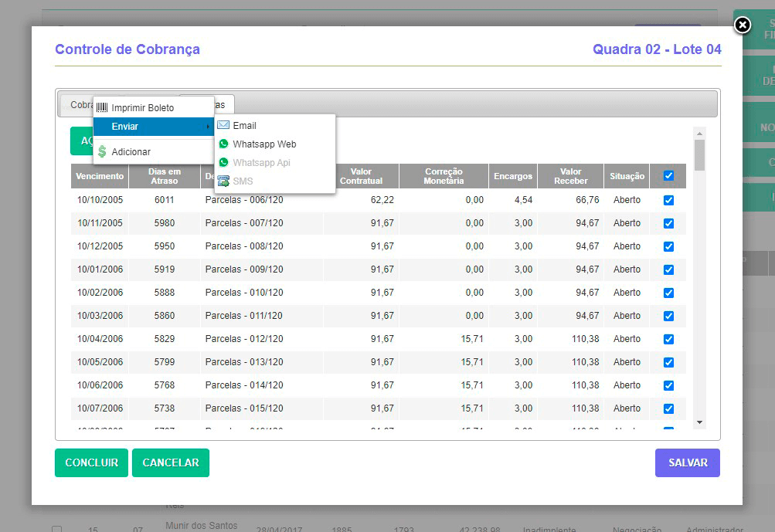This screenshot has width=775, height=532.
Task: Click the dollar sign icon beside Adicionar
Action: click(x=102, y=152)
